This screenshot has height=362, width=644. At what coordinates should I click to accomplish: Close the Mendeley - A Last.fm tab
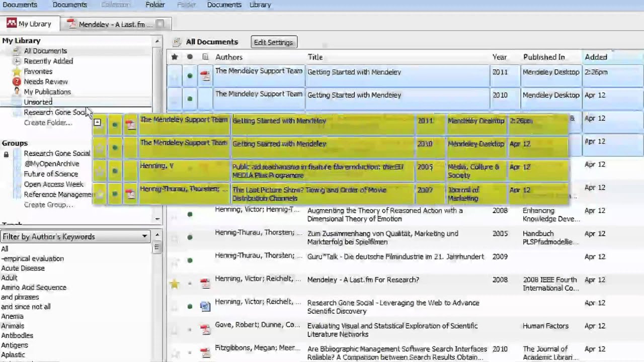pyautogui.click(x=160, y=24)
